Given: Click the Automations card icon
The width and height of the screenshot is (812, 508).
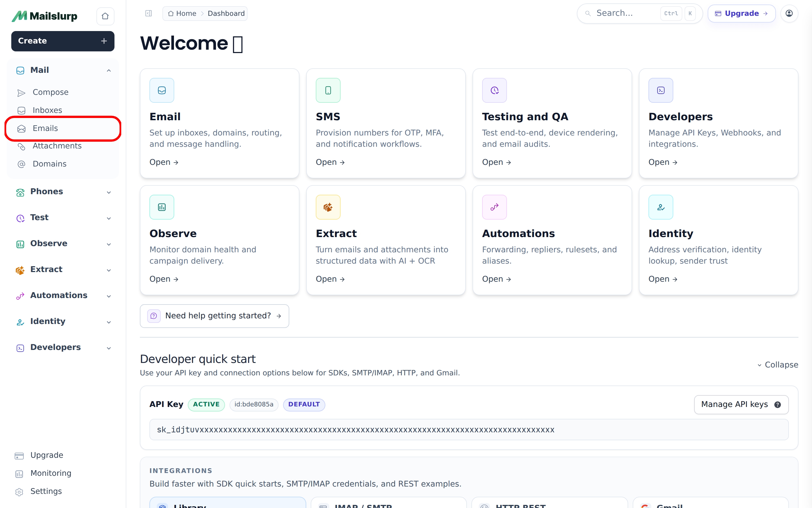Looking at the screenshot, I should point(494,207).
